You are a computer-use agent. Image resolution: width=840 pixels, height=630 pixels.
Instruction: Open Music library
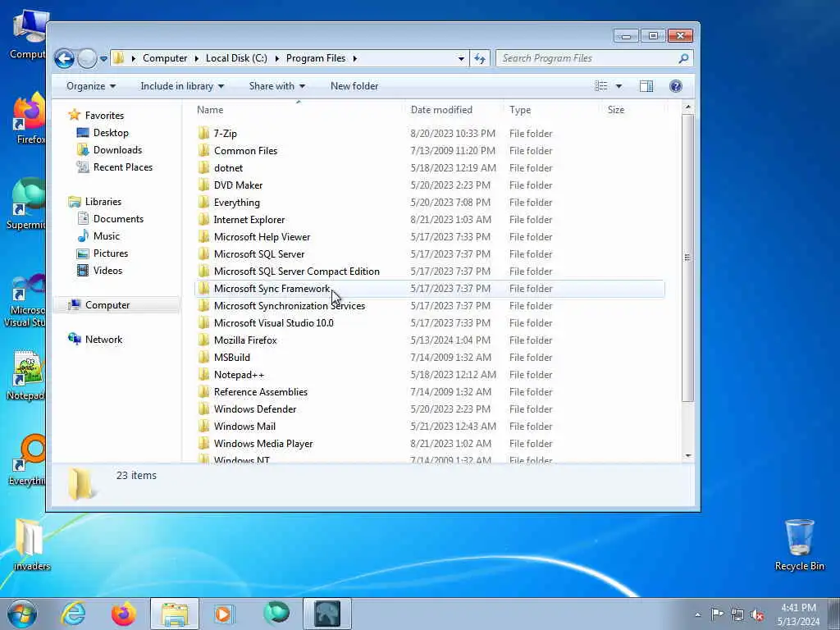[106, 236]
